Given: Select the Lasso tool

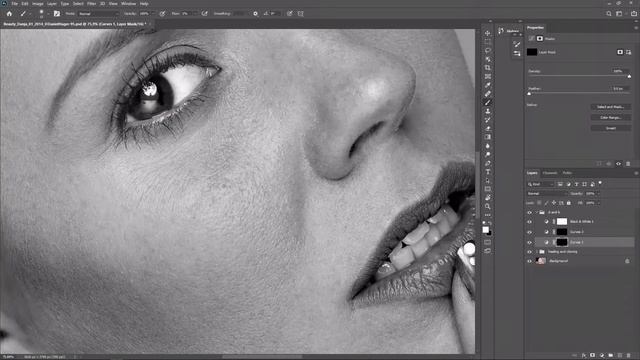Looking at the screenshot, I should pyautogui.click(x=487, y=50).
